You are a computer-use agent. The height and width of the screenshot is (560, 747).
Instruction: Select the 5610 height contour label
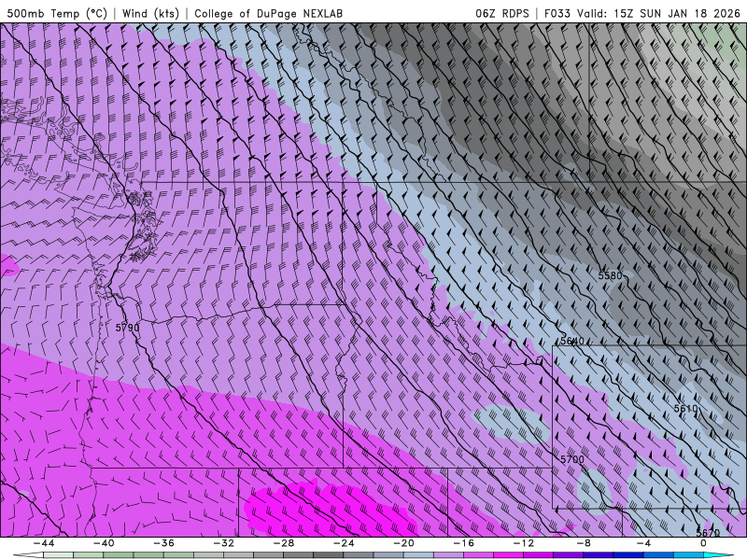pyautogui.click(x=686, y=409)
